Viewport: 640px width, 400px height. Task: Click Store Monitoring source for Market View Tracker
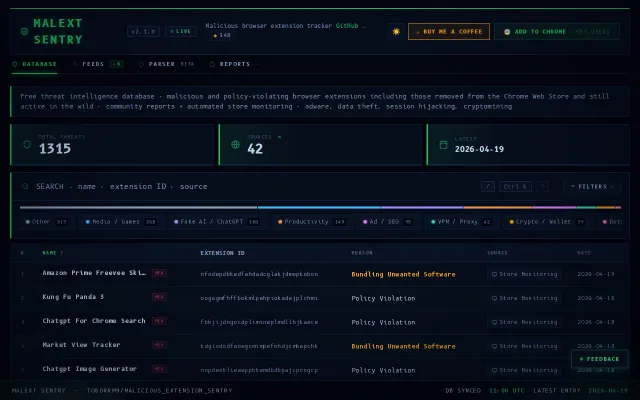(524, 346)
